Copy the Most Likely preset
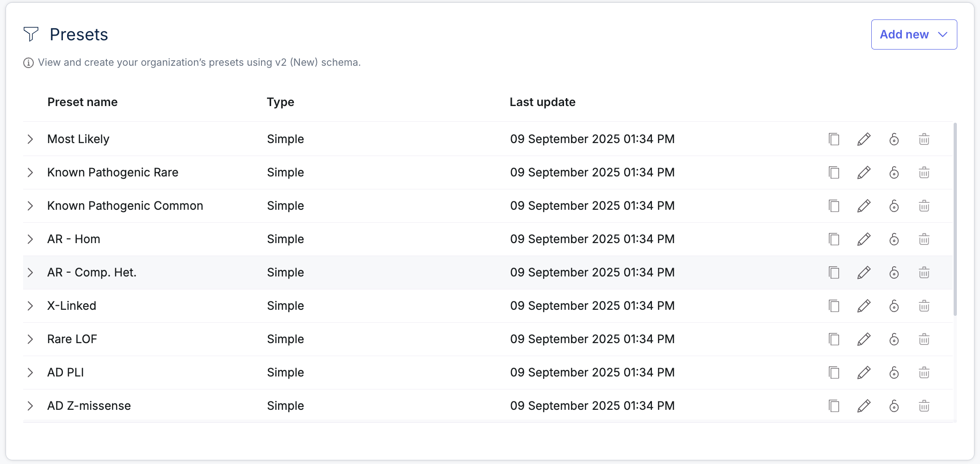 tap(834, 139)
